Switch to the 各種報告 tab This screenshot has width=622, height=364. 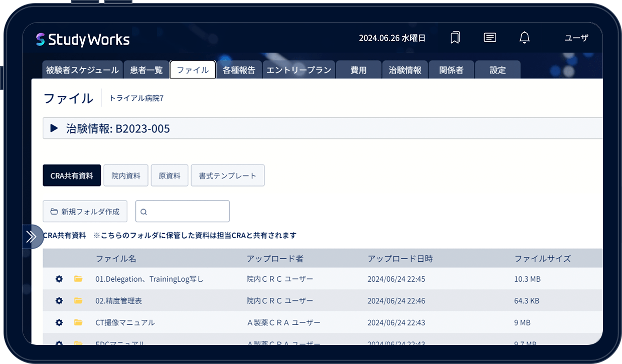click(239, 70)
